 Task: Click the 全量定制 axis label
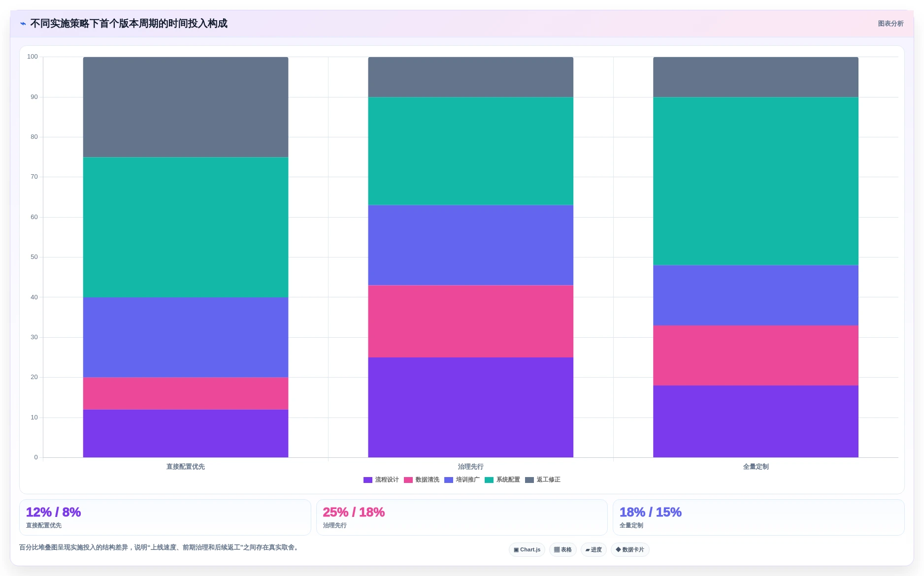(756, 467)
